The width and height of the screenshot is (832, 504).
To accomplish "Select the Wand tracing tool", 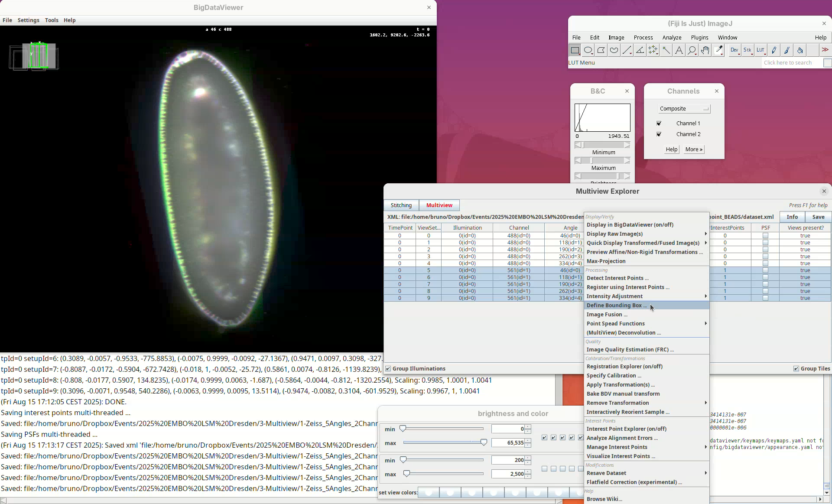I will pos(666,50).
